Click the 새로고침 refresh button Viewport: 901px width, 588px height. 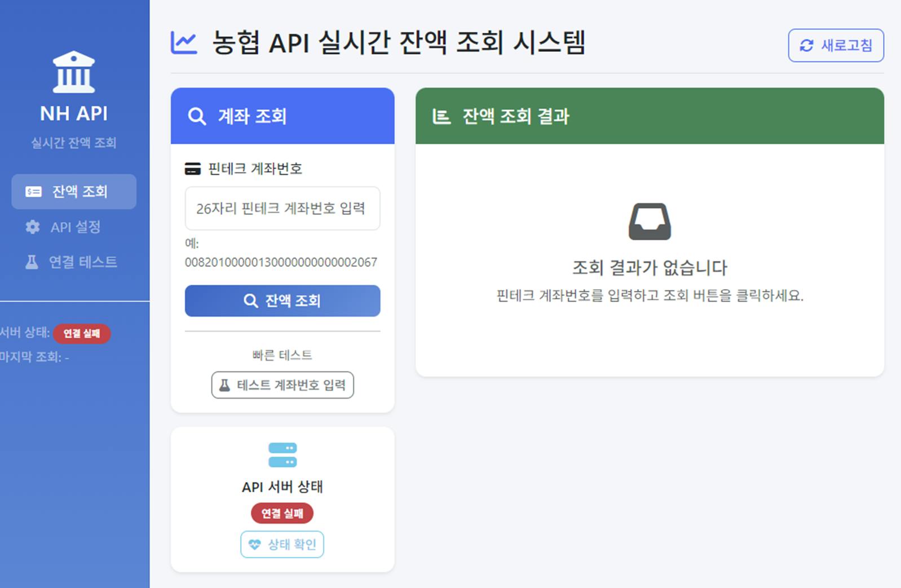pyautogui.click(x=836, y=46)
